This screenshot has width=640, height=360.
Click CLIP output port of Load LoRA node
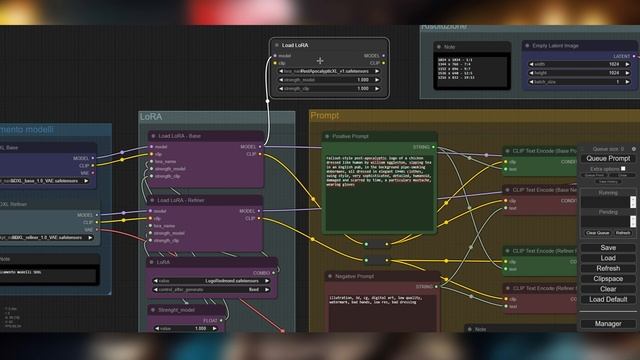383,63
